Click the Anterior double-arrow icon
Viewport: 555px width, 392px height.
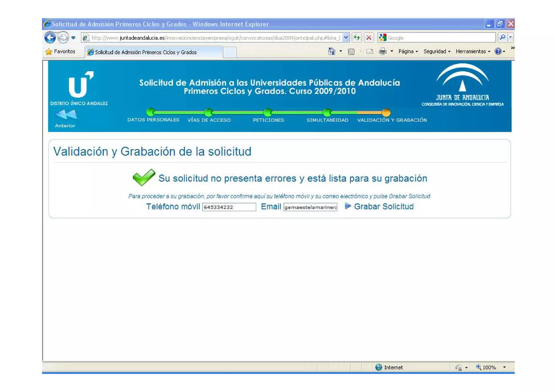coord(66,115)
